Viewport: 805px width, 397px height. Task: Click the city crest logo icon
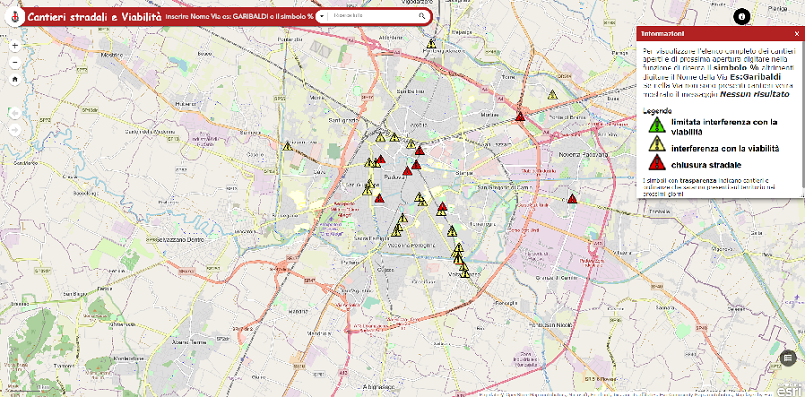(x=14, y=17)
